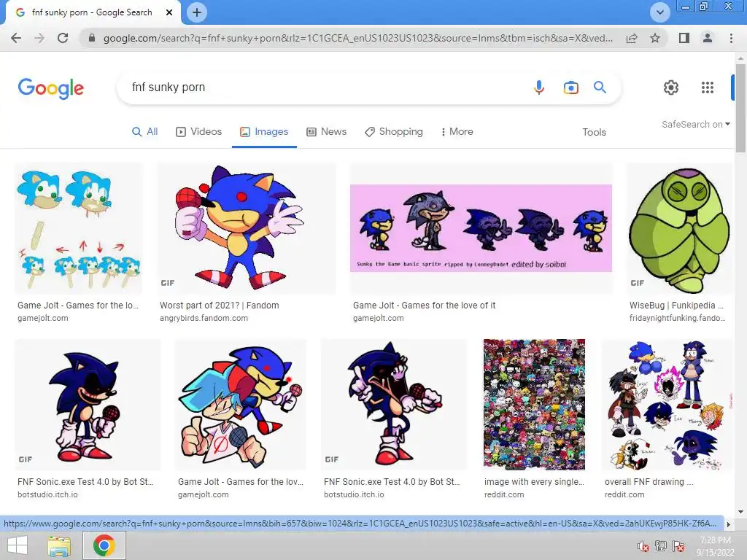Screen dimensions: 747x560
Task: Open the Worst part of 2021 Fandom image
Action: [x=247, y=228]
